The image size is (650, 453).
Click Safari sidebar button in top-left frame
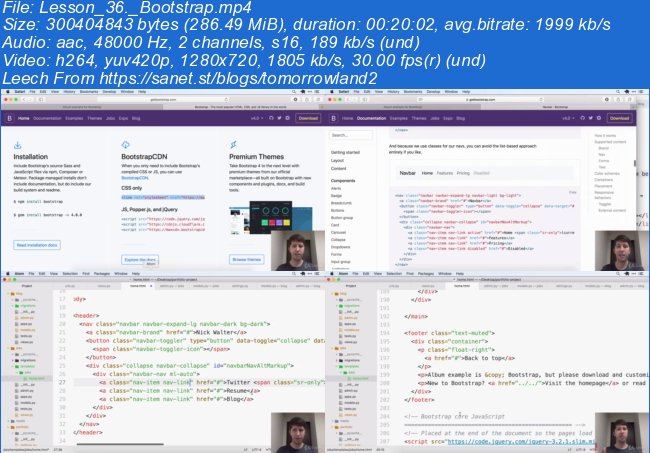tap(41, 99)
